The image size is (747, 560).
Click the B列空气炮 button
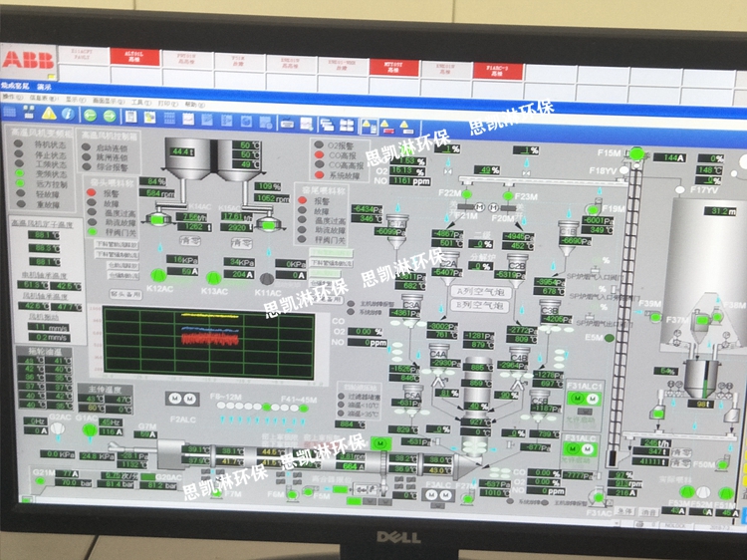(x=480, y=305)
